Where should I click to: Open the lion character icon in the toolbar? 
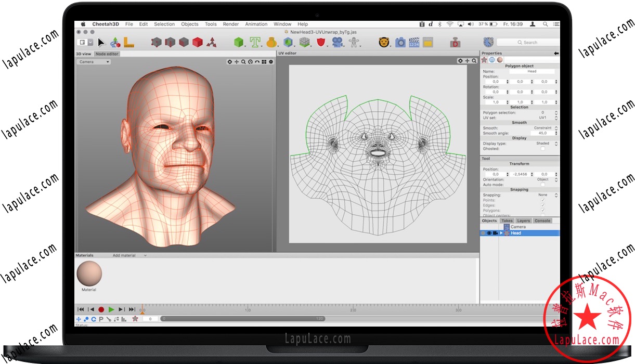click(x=383, y=42)
